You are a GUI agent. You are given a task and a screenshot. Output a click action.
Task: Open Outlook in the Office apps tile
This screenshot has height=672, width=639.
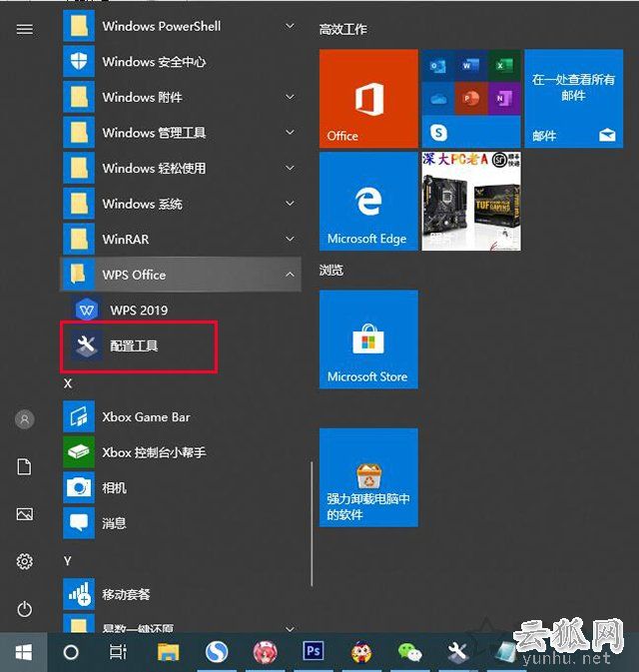tap(438, 66)
